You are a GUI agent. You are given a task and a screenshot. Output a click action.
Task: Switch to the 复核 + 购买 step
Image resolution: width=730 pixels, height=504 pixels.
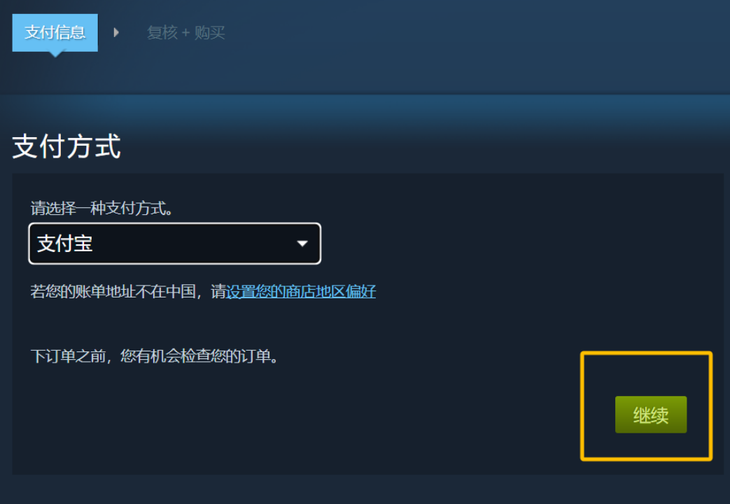pos(186,33)
